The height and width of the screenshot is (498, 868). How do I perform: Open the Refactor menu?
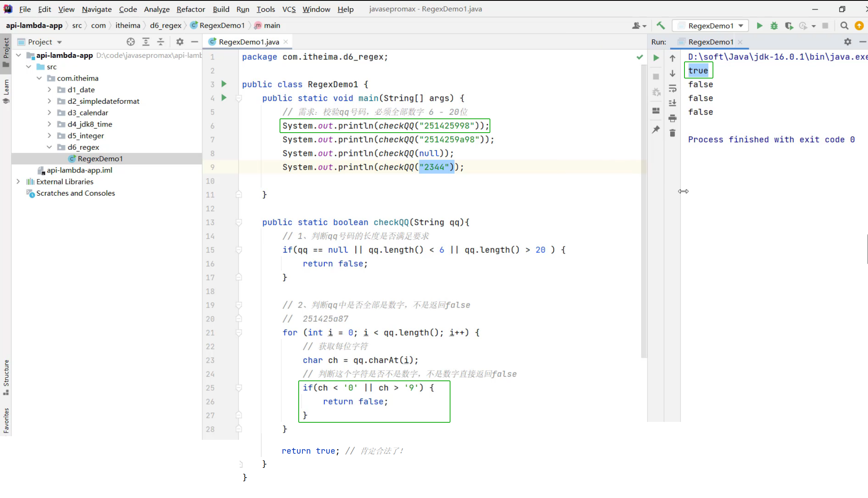point(190,9)
